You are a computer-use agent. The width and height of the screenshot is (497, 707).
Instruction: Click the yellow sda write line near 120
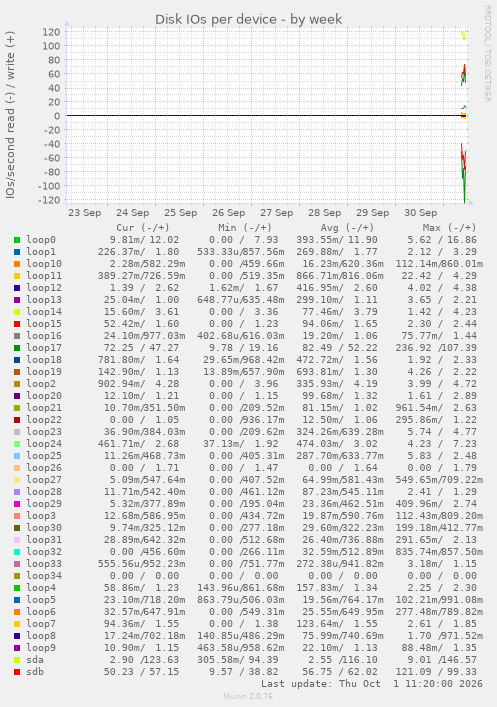[x=464, y=35]
